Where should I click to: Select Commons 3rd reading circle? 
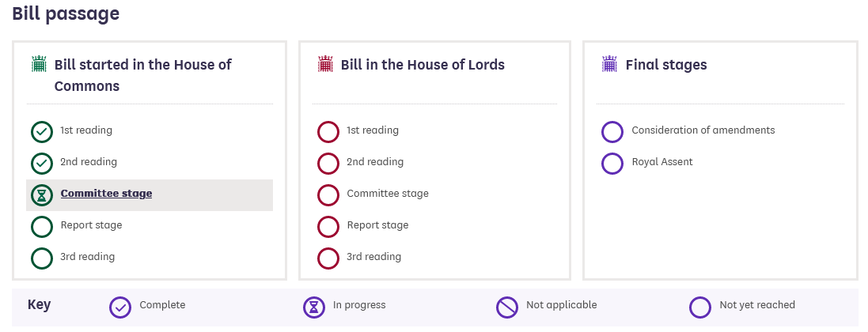[41, 258]
